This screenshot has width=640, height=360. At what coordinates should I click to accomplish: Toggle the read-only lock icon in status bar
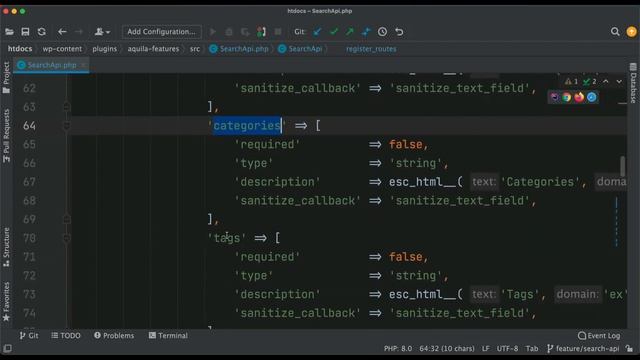coord(629,349)
